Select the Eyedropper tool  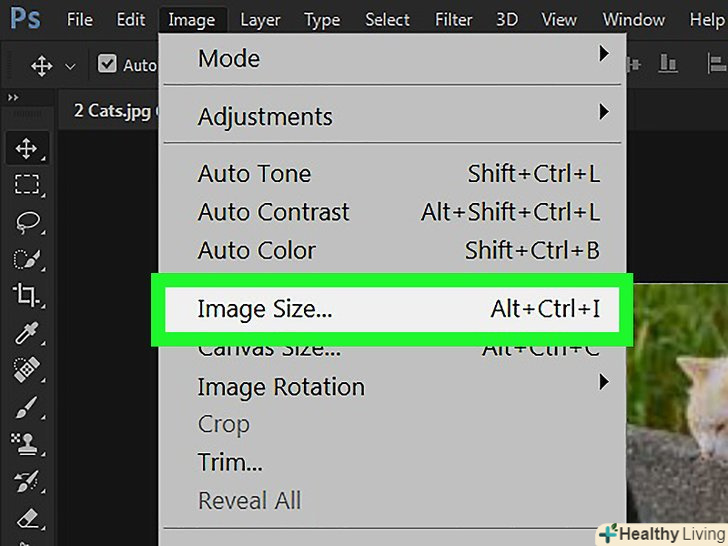click(26, 332)
